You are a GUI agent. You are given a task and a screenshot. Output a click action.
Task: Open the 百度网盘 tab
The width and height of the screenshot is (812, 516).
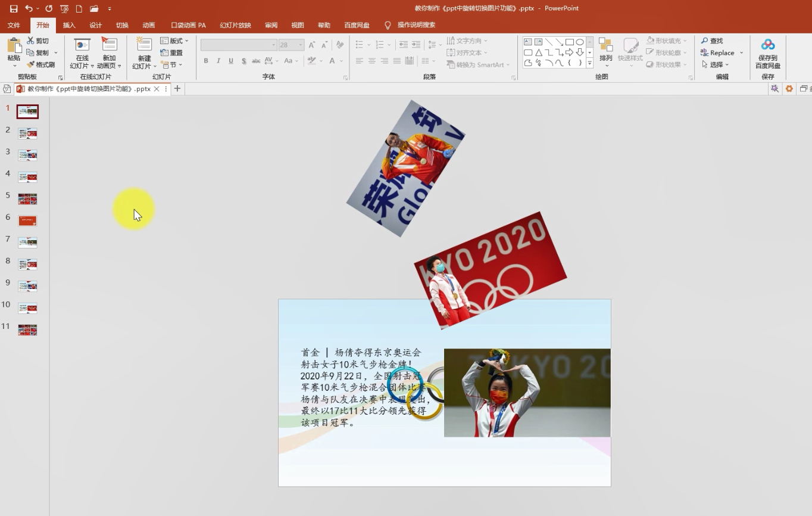pyautogui.click(x=357, y=25)
